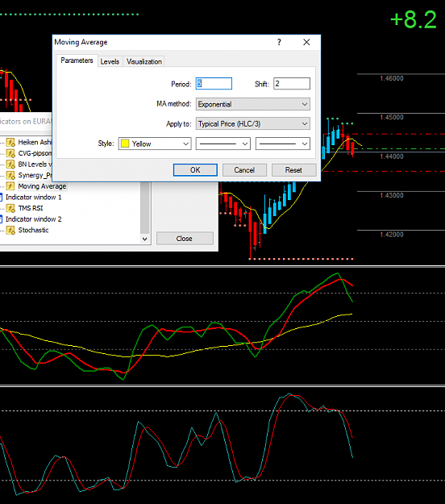The width and height of the screenshot is (445, 504).
Task: Click the indicators list scrollbar down arrow
Action: [x=144, y=239]
